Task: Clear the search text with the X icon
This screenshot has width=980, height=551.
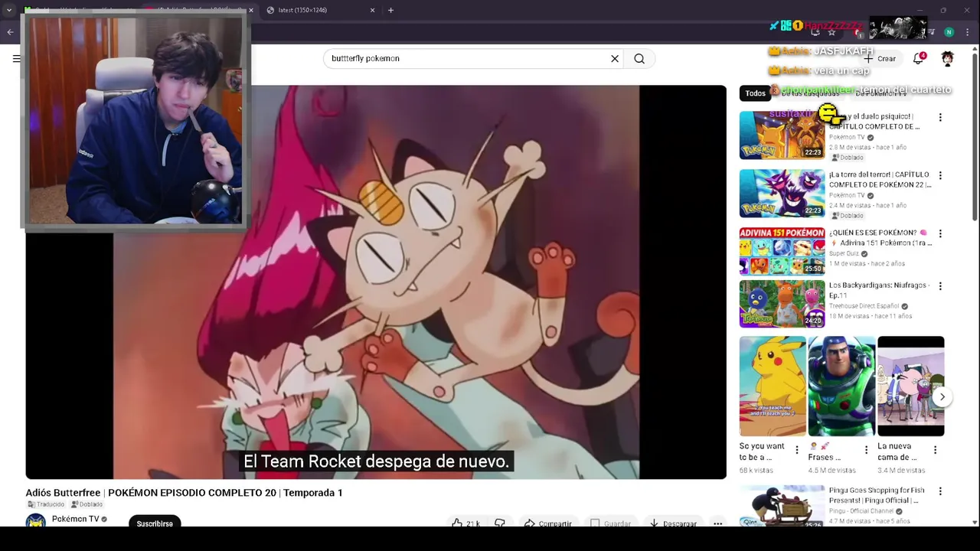Action: [615, 58]
